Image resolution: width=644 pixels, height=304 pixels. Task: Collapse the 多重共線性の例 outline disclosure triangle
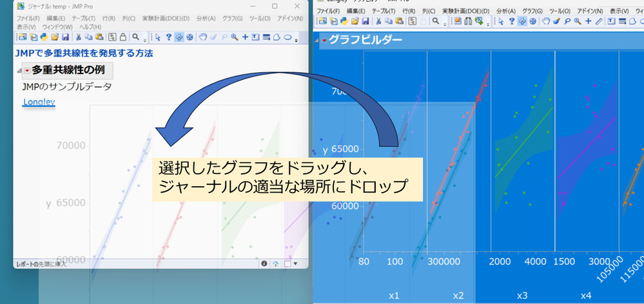[19, 71]
